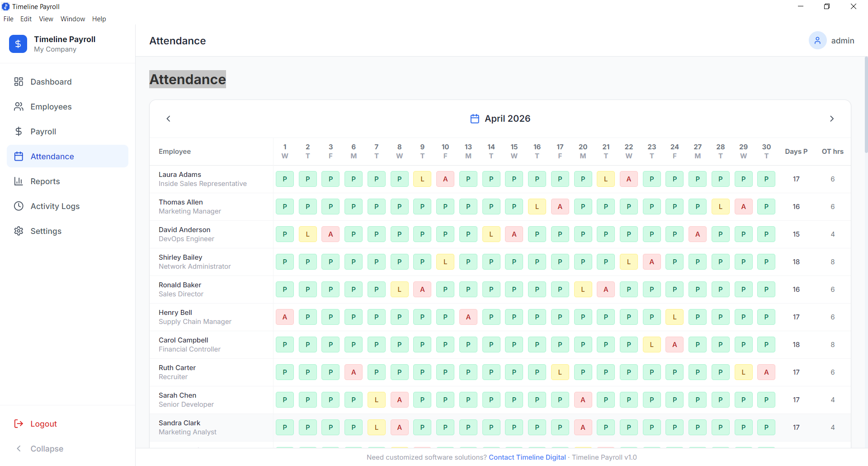
Task: Click the calendar icon beside April 2026
Action: 474,118
